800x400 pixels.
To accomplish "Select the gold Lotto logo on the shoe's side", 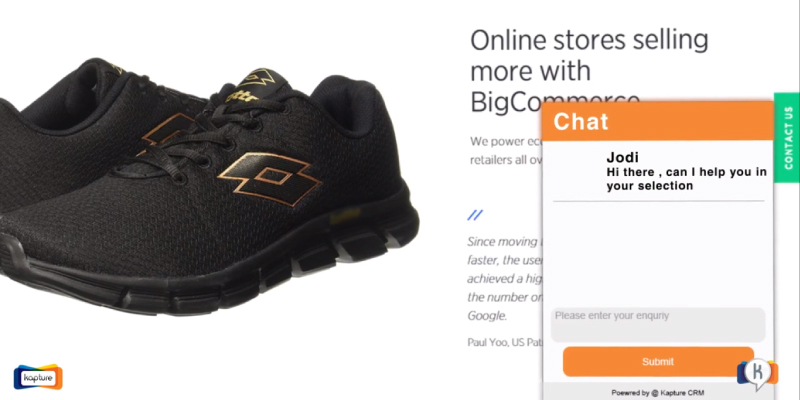I will click(270, 179).
